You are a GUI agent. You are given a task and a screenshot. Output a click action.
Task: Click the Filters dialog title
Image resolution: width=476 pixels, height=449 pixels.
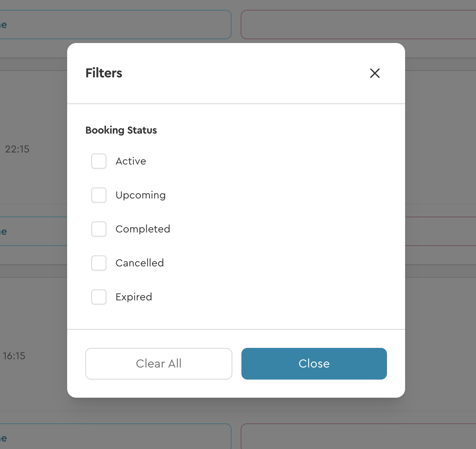coord(103,73)
